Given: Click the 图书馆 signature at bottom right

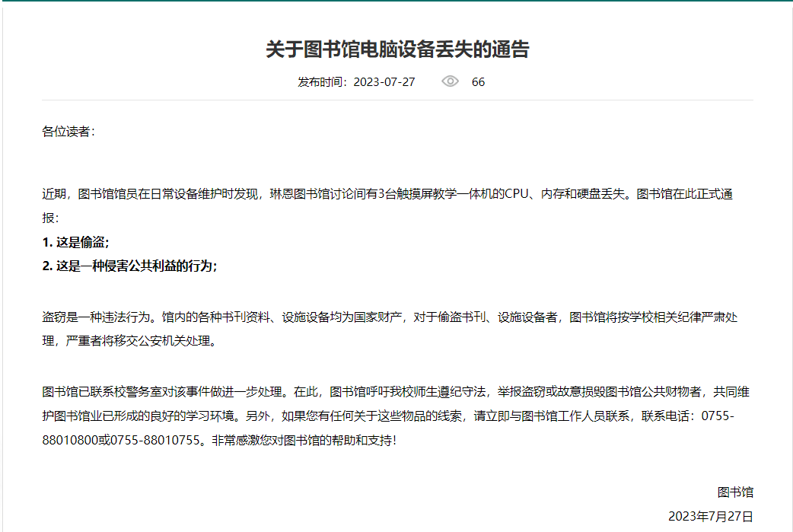Looking at the screenshot, I should coord(735,492).
